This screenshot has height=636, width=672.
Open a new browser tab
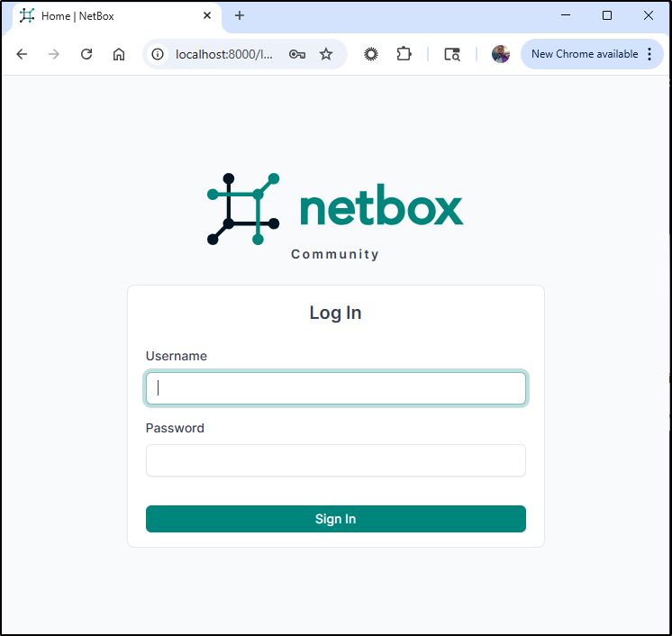(240, 16)
